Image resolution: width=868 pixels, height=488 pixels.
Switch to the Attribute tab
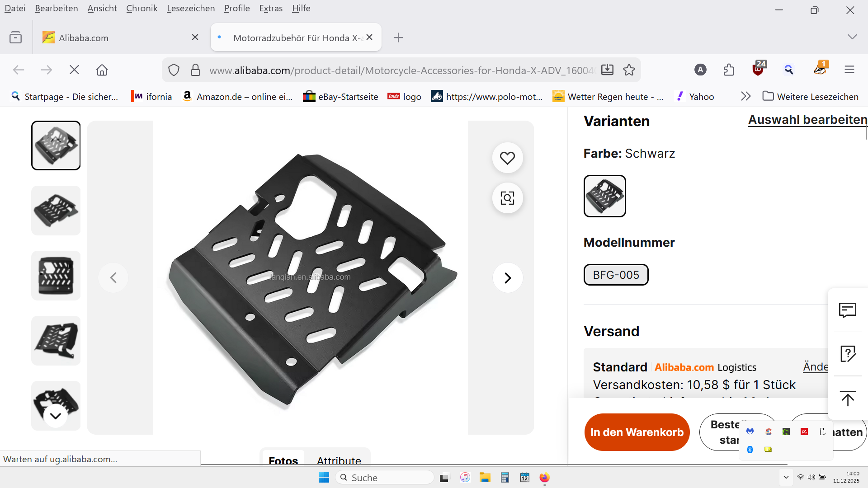[339, 460]
